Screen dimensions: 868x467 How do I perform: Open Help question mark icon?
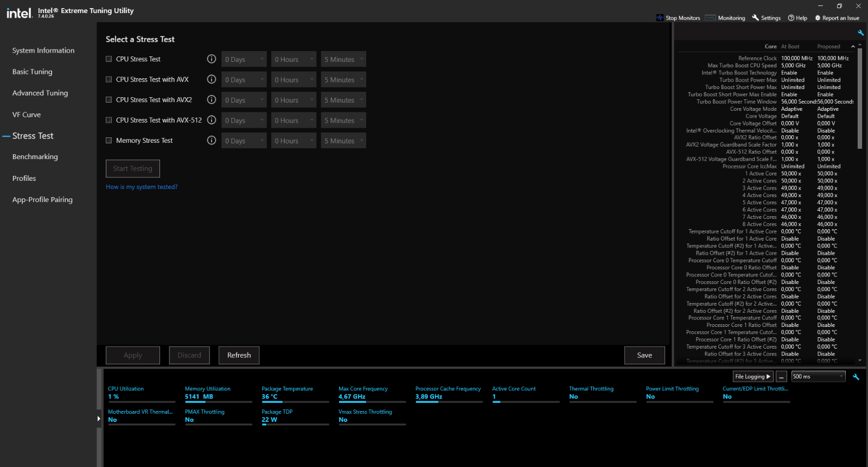[791, 18]
